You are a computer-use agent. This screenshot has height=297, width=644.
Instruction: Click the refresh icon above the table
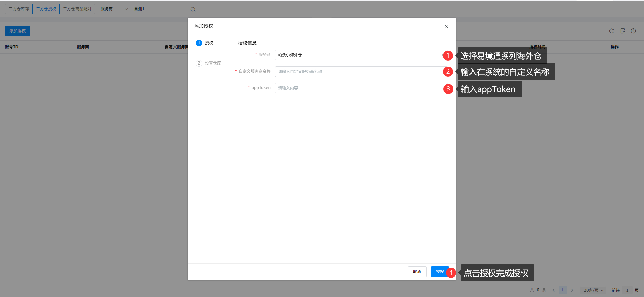pos(611,31)
